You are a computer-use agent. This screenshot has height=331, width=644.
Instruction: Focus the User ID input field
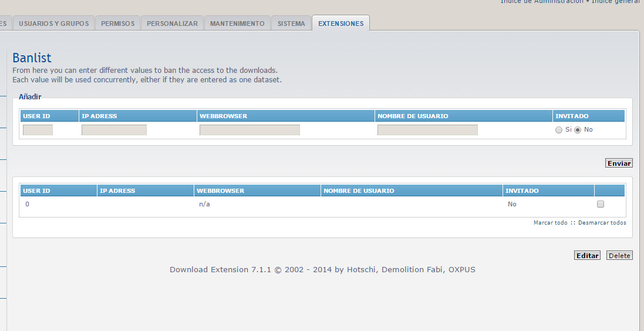click(38, 130)
